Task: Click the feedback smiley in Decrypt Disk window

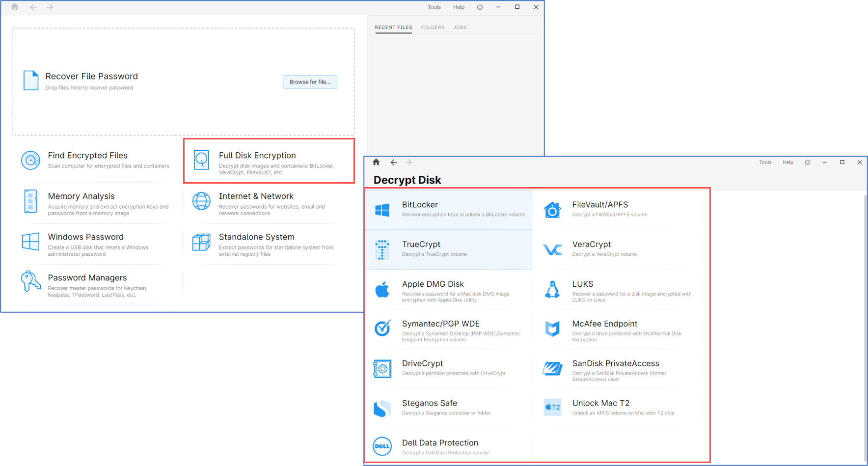Action: 808,162
